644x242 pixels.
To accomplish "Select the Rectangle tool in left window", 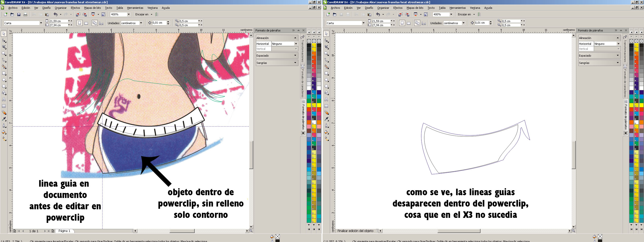I will coord(4,73).
